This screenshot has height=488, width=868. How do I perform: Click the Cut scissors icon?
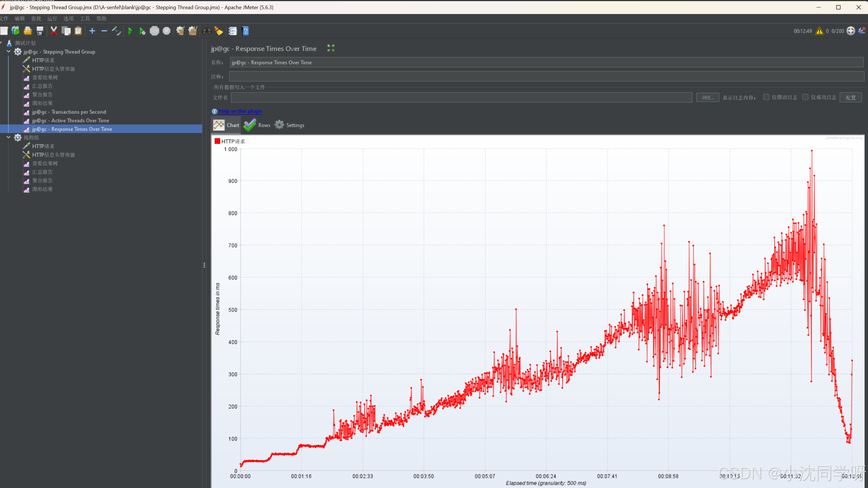pyautogui.click(x=53, y=31)
